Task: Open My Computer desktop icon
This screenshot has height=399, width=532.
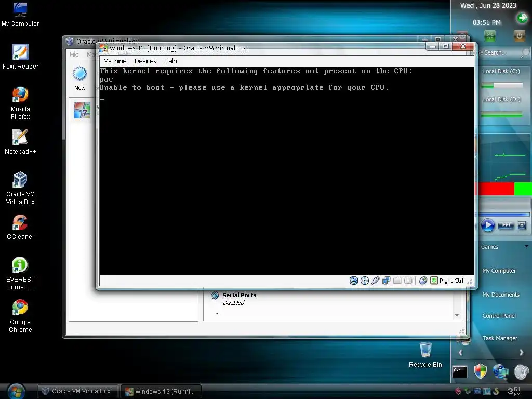Action: coord(20,14)
